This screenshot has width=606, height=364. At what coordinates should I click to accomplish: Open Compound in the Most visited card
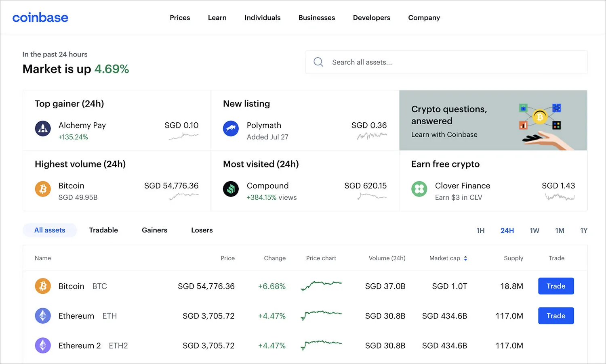click(305, 181)
